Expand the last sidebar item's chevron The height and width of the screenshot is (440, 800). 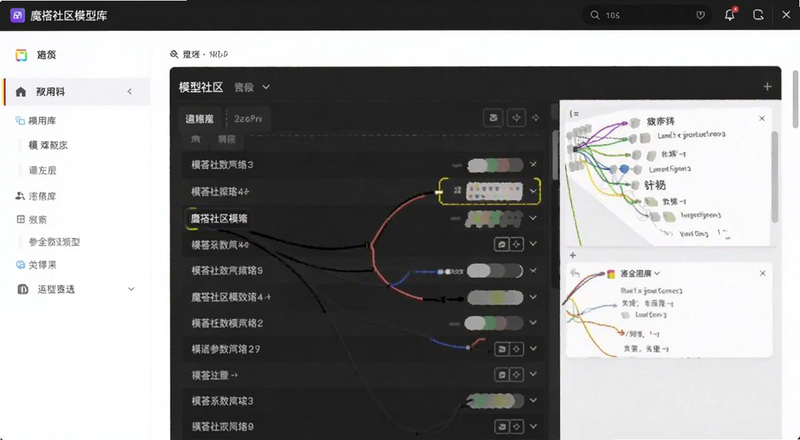pos(131,289)
